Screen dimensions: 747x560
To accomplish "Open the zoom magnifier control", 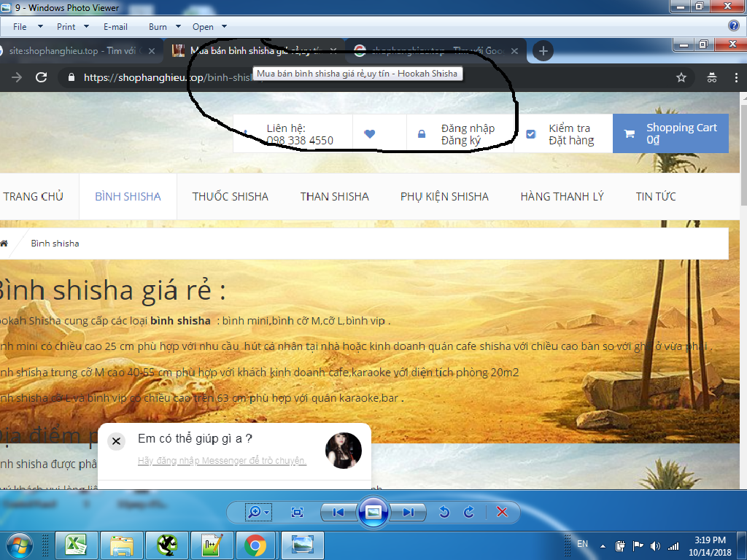I will tap(258, 513).
